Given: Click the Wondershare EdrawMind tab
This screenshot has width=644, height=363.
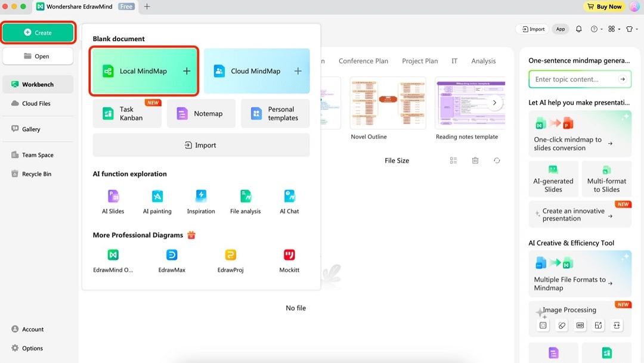Looking at the screenshot, I should pyautogui.click(x=85, y=7).
